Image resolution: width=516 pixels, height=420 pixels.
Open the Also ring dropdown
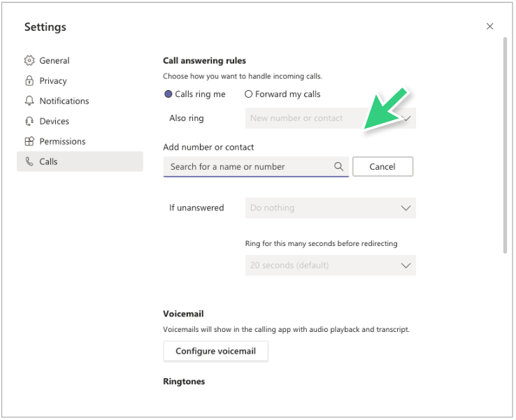click(331, 118)
